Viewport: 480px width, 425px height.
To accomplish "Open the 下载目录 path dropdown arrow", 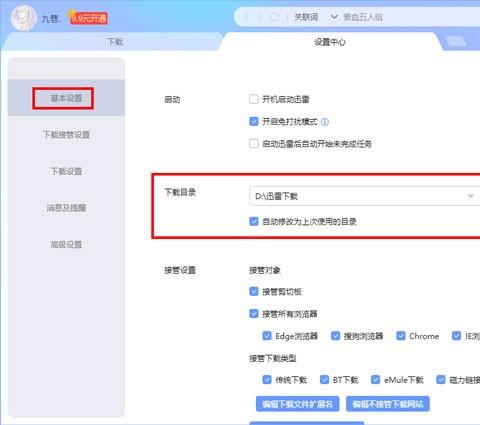I will point(471,196).
